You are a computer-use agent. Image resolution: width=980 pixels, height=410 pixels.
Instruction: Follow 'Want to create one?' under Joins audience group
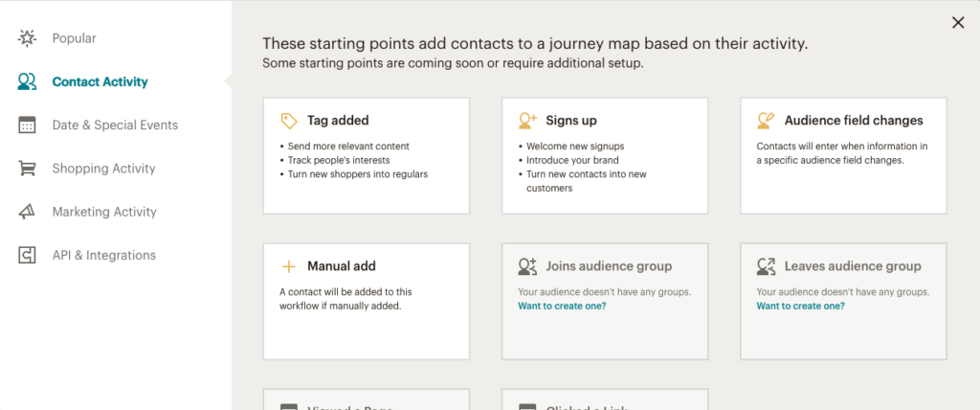562,307
